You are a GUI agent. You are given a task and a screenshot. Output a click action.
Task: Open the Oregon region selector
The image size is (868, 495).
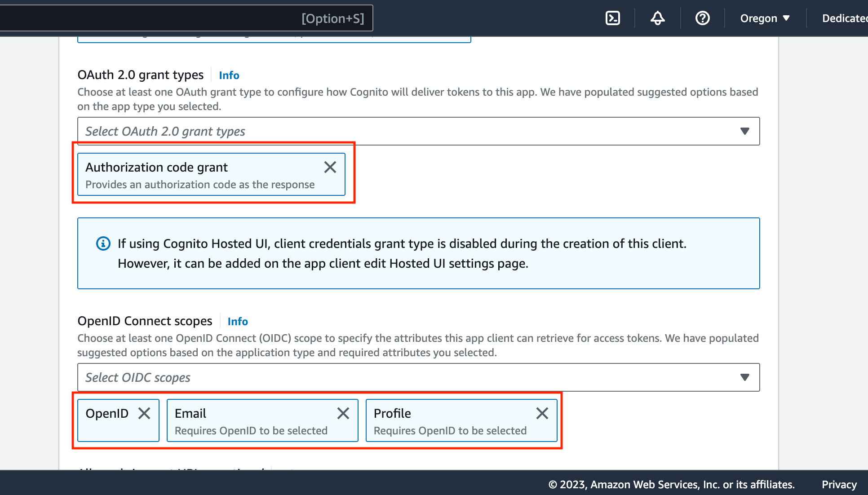click(764, 18)
